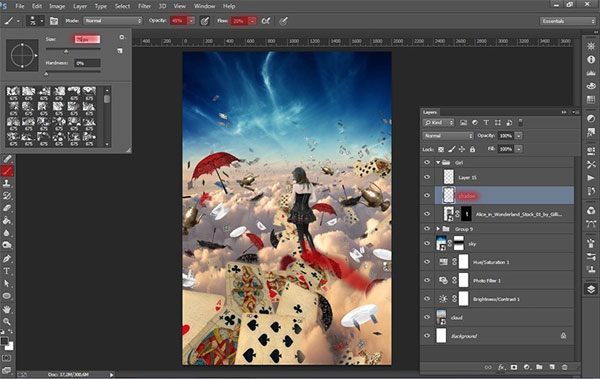Select the Healing Brush tool
600x379 pixels.
click(x=7, y=158)
